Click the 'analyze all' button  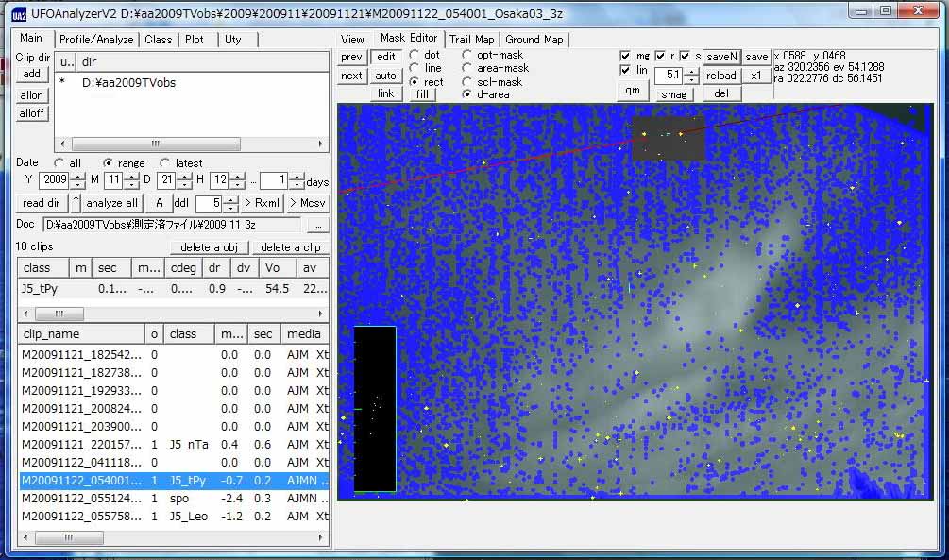[112, 203]
